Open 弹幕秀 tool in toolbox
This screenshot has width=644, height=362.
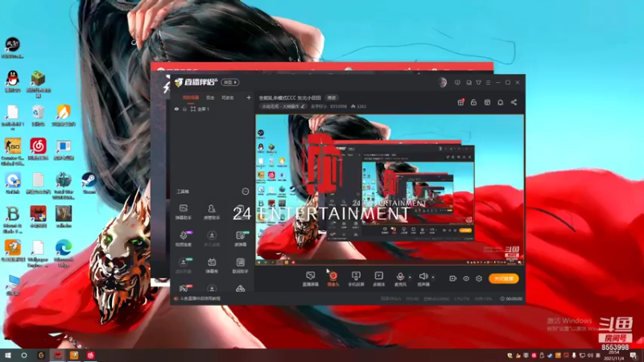(x=212, y=265)
